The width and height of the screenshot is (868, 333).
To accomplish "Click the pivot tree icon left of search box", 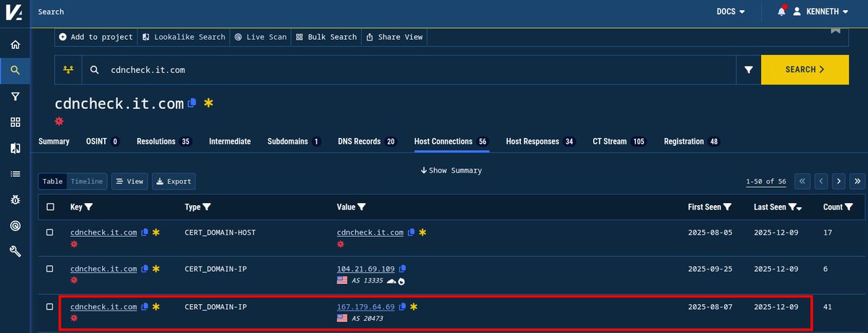I will tap(69, 70).
